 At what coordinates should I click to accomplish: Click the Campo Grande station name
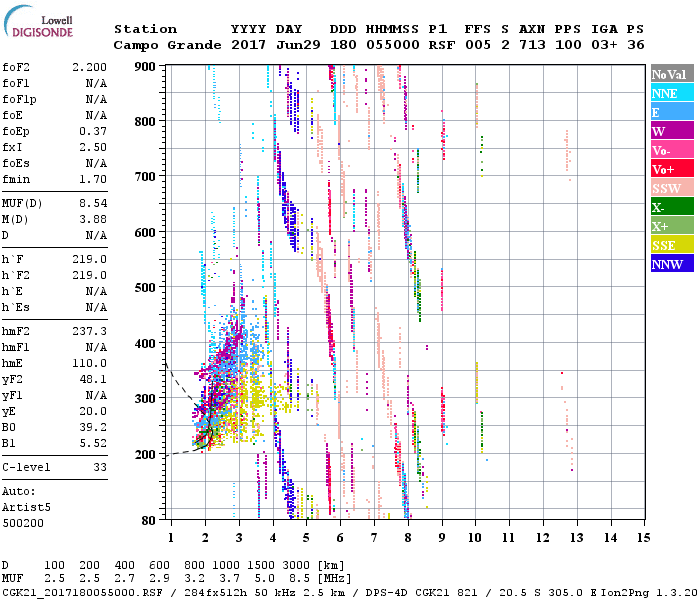pyautogui.click(x=167, y=45)
